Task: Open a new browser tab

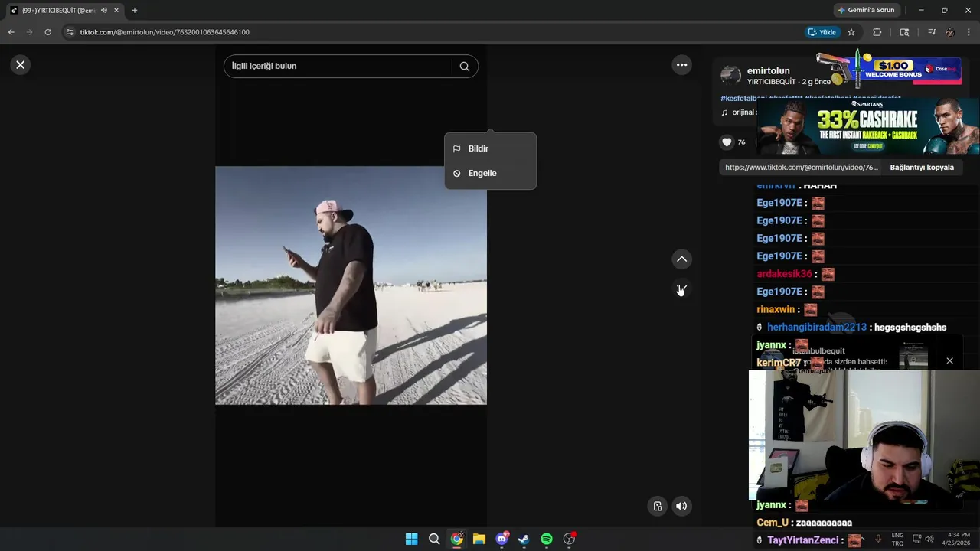Action: pyautogui.click(x=135, y=11)
